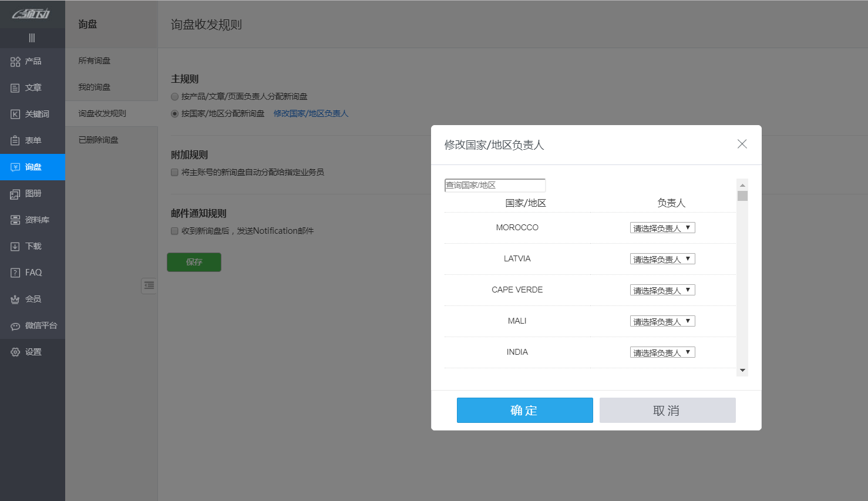This screenshot has width=868, height=501.
Task: Open the 文章 articles icon in sidebar
Action: [15, 88]
